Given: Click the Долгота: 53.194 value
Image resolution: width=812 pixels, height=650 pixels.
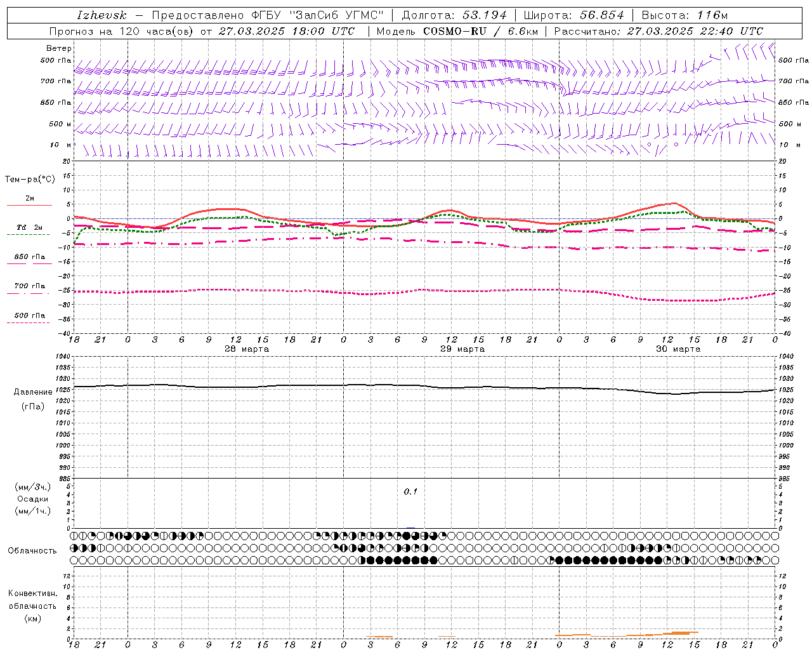Looking at the screenshot, I should coord(455,15).
